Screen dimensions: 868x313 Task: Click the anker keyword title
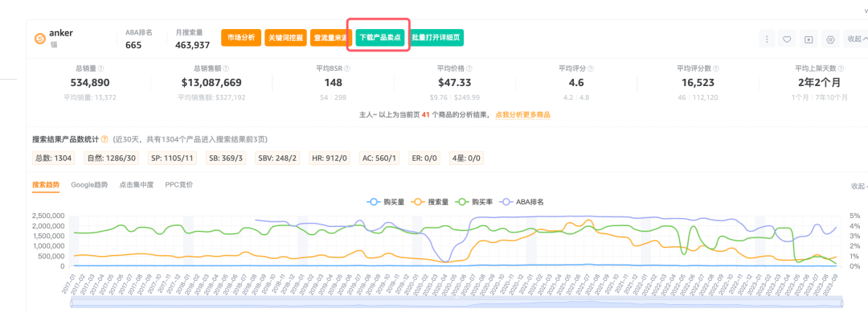click(x=61, y=33)
